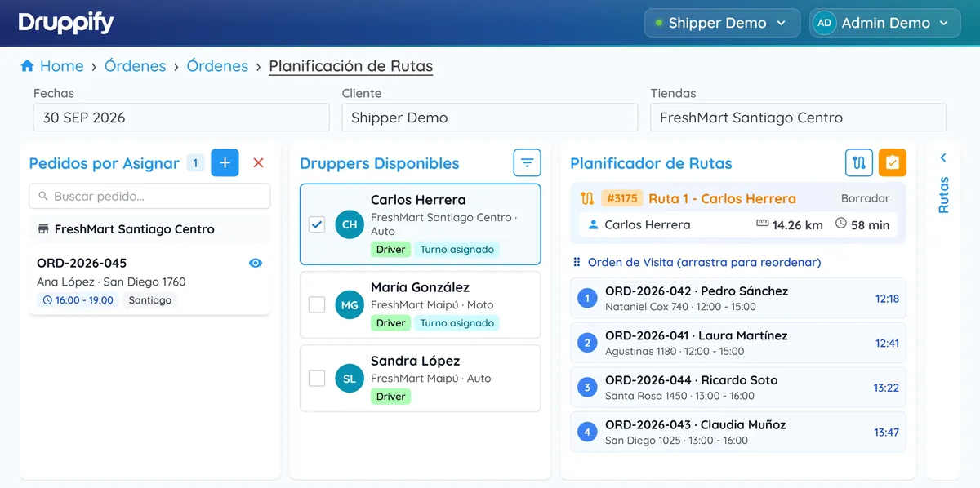Click the Driver badge on Sandra López
This screenshot has width=980, height=488.
coord(391,397)
